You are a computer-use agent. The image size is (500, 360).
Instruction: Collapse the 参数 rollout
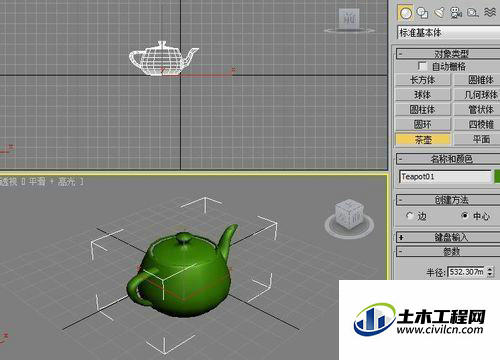448,252
